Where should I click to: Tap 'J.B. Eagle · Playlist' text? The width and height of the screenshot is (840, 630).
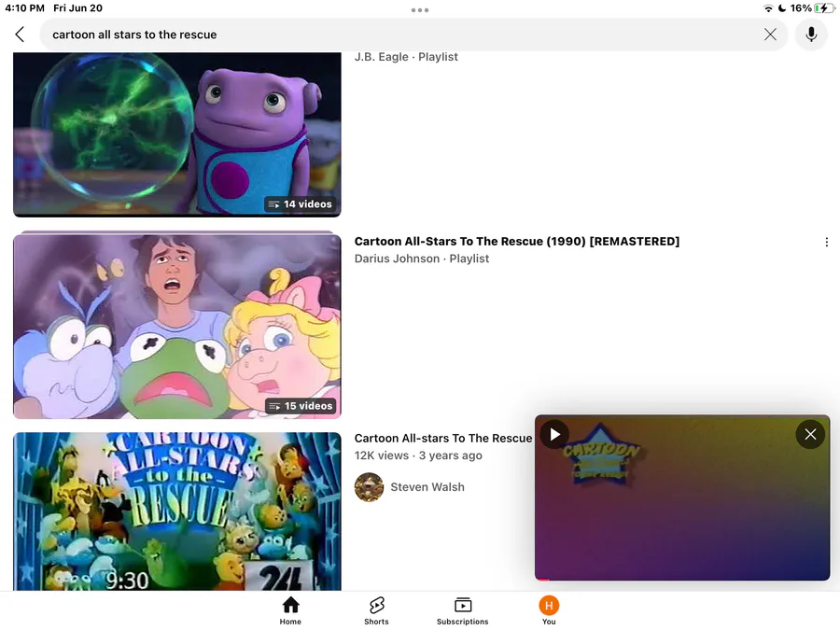coord(406,57)
